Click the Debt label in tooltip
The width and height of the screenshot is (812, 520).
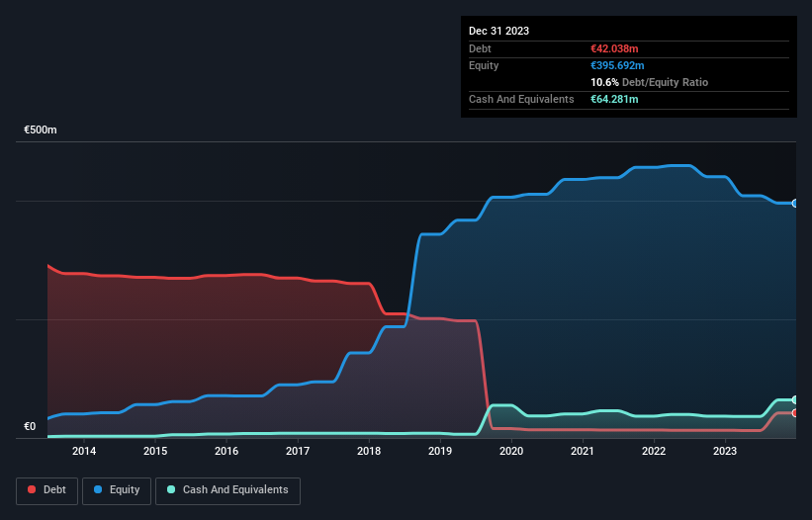[480, 48]
